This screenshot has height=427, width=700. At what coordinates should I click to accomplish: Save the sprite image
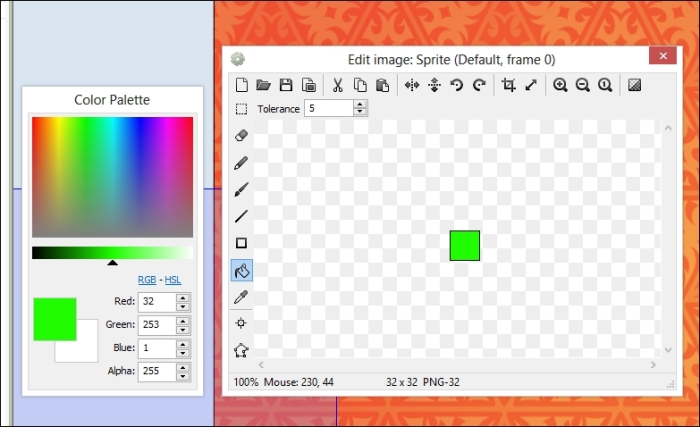point(286,84)
